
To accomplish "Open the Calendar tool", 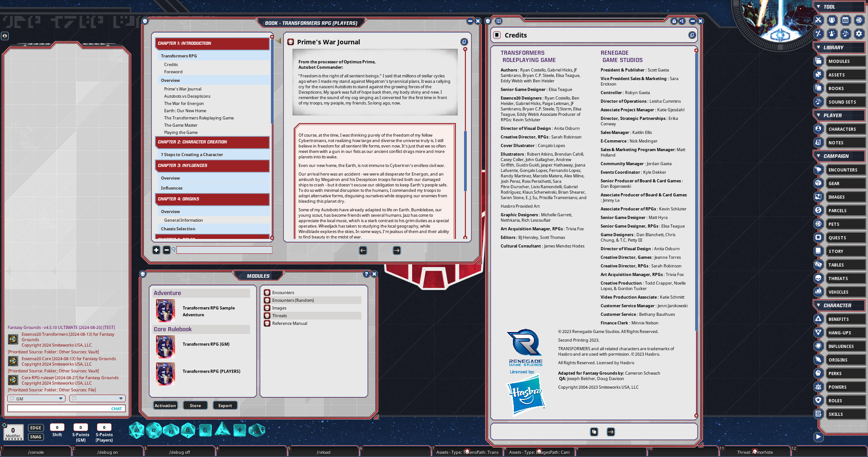I will point(845,20).
